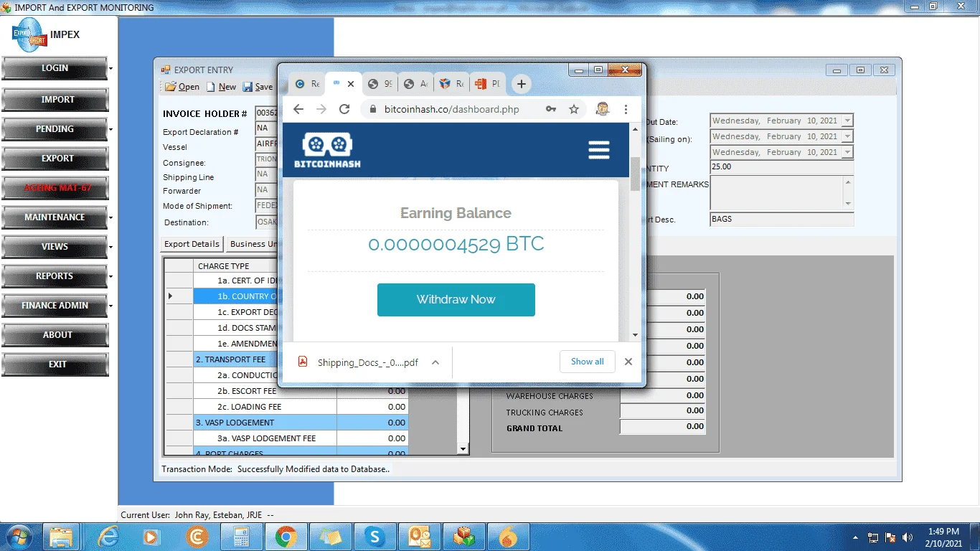
Task: Click the EXIT sidebar button
Action: (55, 364)
